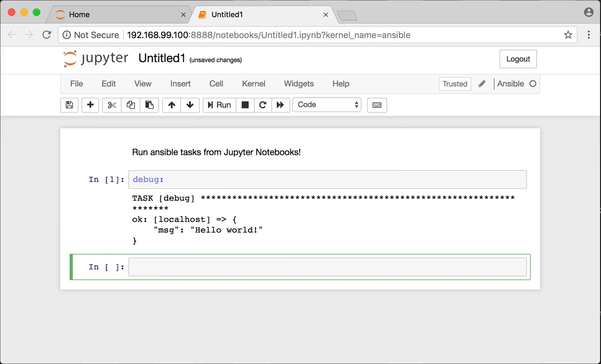Switch to the Home browser tab
The image size is (601, 364).
coord(118,14)
